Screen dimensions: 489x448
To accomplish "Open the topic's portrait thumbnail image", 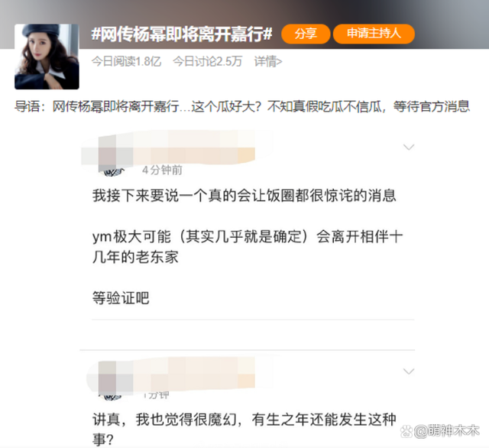I will pyautogui.click(x=47, y=57).
